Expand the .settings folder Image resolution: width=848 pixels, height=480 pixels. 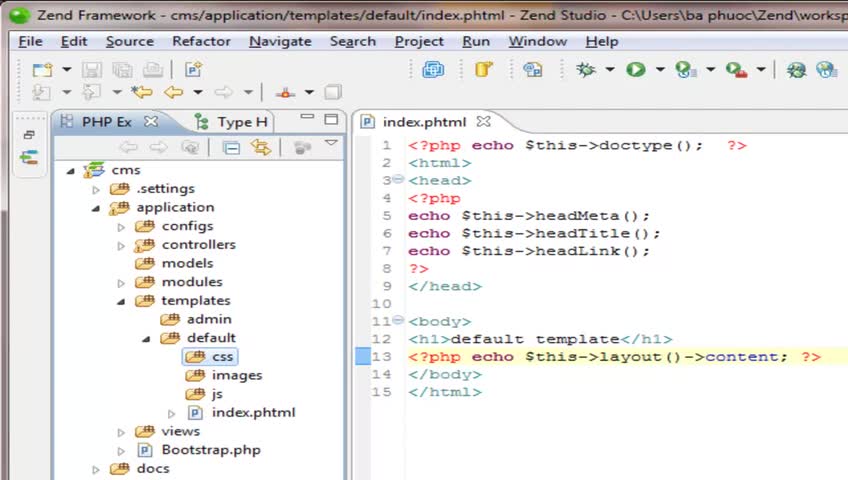click(96, 190)
